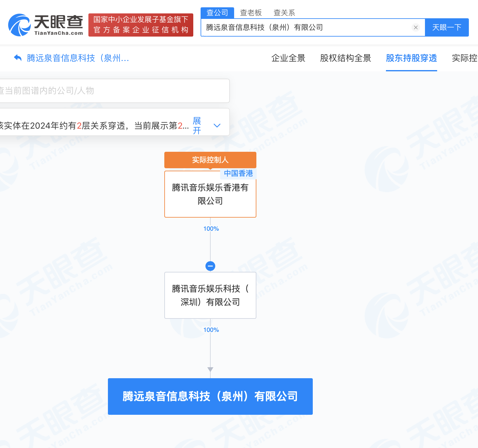Open the 股权结构全景 tab
Image resolution: width=478 pixels, height=448 pixels.
point(345,58)
